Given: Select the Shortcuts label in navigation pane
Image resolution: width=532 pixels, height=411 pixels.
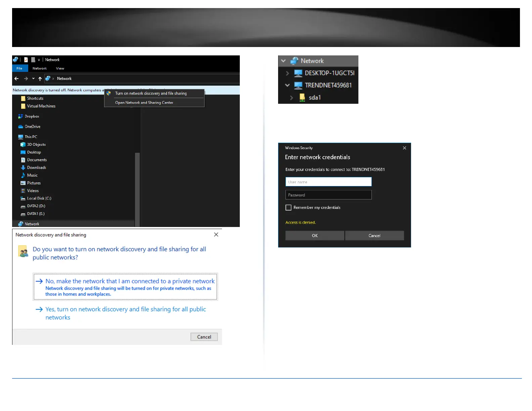Looking at the screenshot, I should (x=35, y=98).
